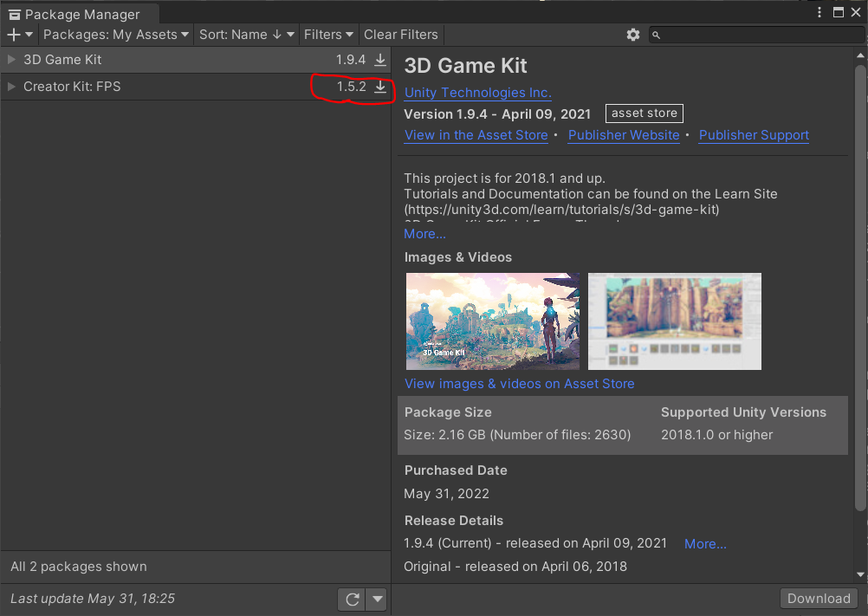
Task: Open the Filters dropdown
Action: click(x=329, y=35)
